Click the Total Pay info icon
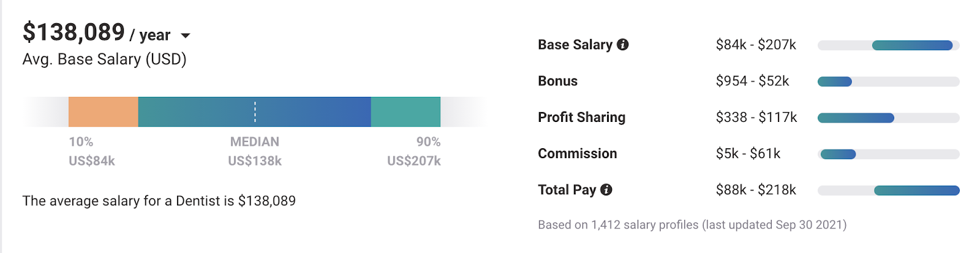The width and height of the screenshot is (980, 253). click(606, 190)
